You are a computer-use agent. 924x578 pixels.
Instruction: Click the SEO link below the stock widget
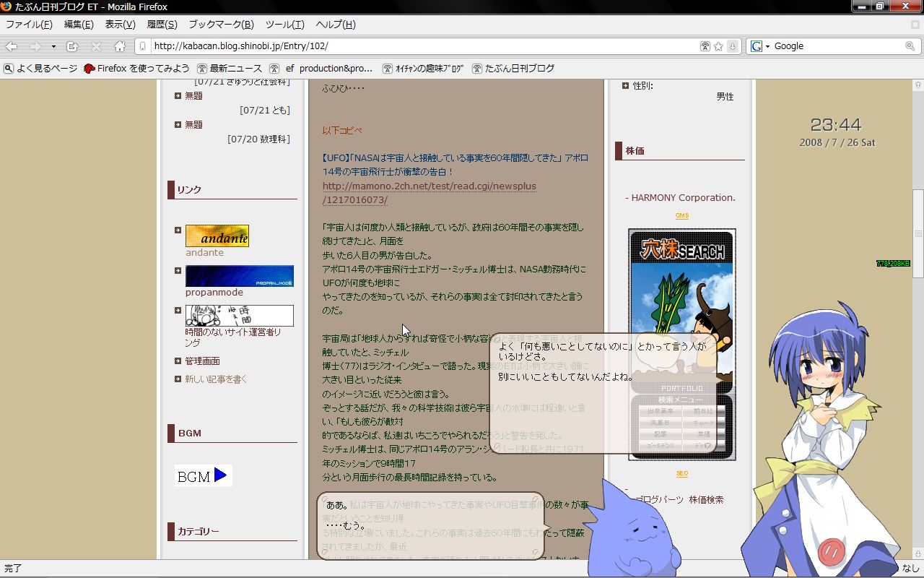(682, 474)
